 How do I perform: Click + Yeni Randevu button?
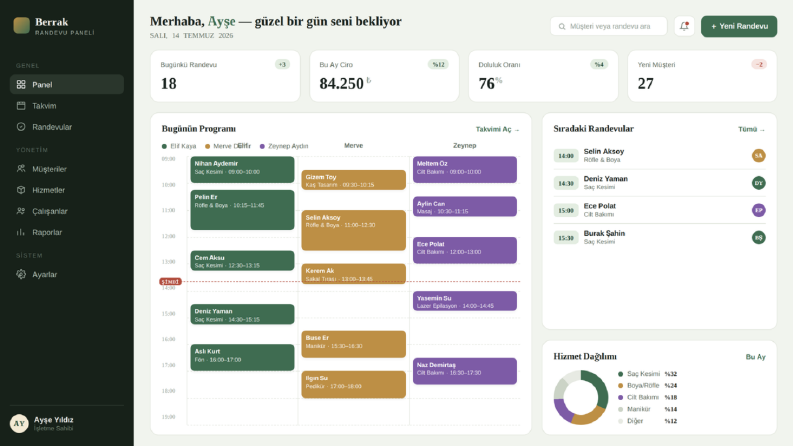(739, 26)
